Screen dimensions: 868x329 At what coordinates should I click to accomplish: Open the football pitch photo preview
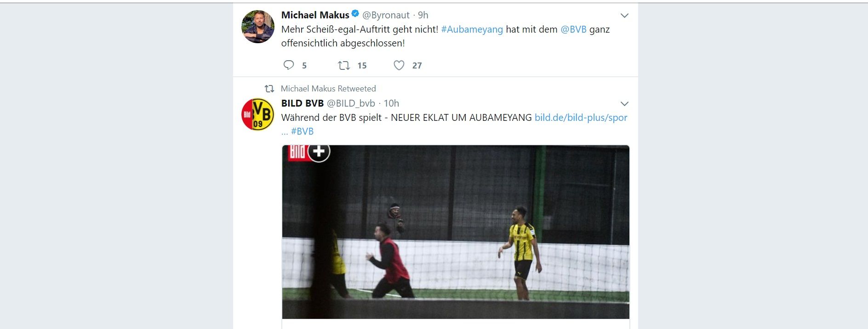(456, 232)
